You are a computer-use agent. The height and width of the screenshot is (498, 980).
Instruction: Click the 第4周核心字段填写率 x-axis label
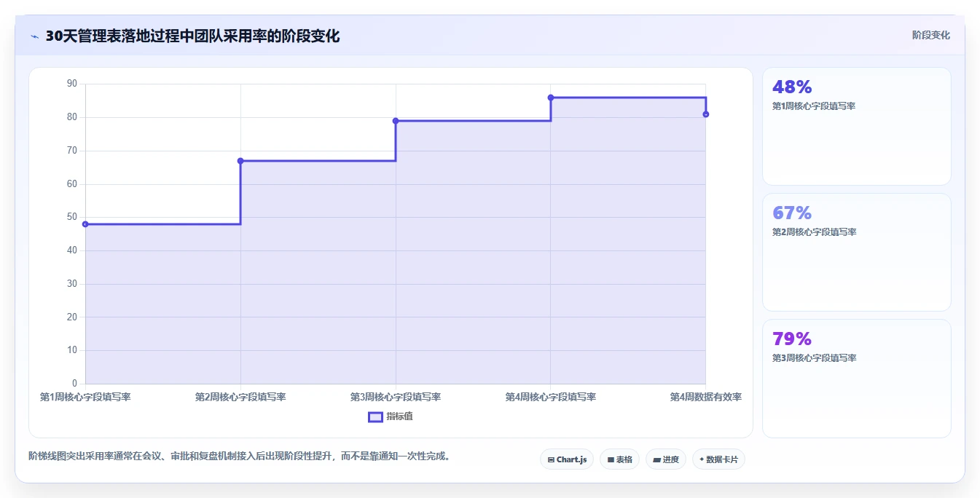pos(551,397)
